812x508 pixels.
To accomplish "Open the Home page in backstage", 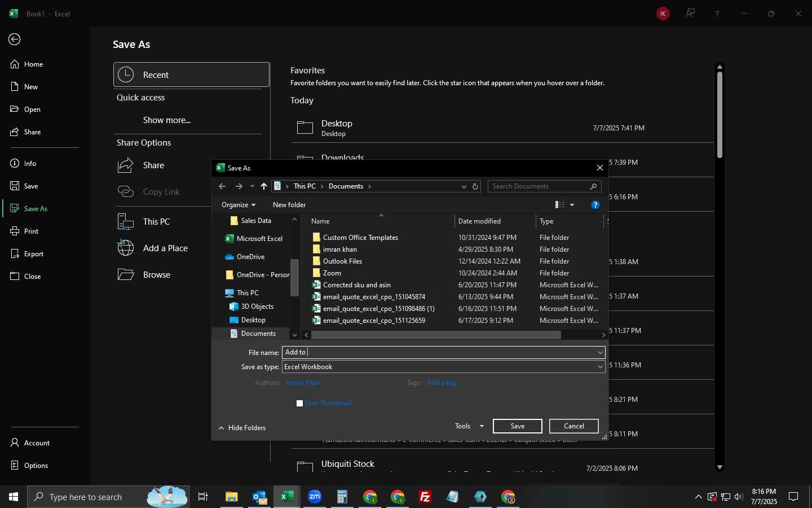I will (x=33, y=64).
